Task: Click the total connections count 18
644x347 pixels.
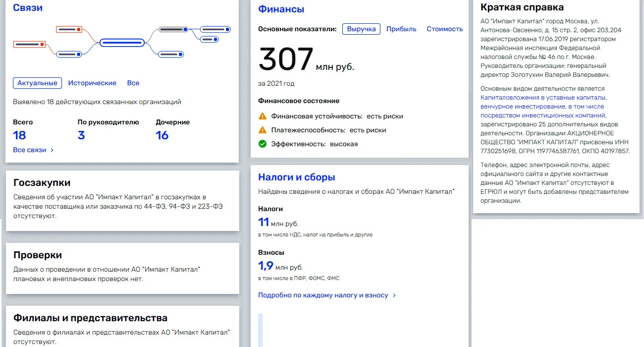Action: coord(19,135)
